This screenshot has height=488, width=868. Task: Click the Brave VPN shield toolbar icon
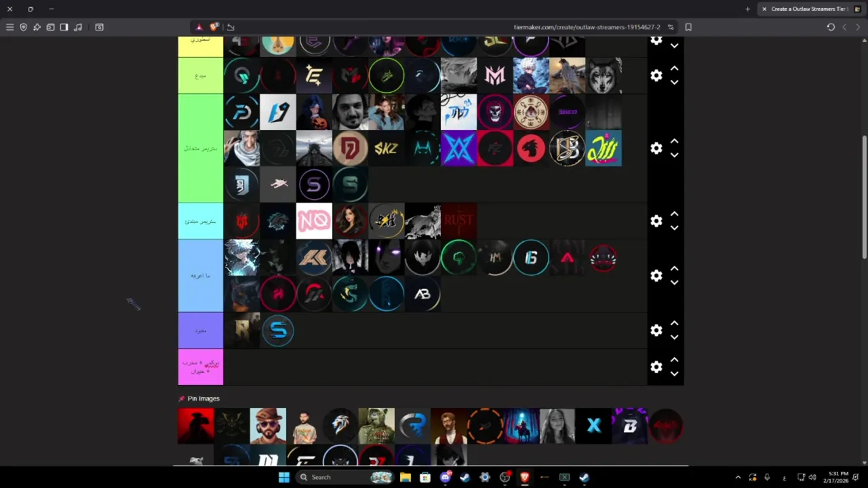pyautogui.click(x=23, y=27)
